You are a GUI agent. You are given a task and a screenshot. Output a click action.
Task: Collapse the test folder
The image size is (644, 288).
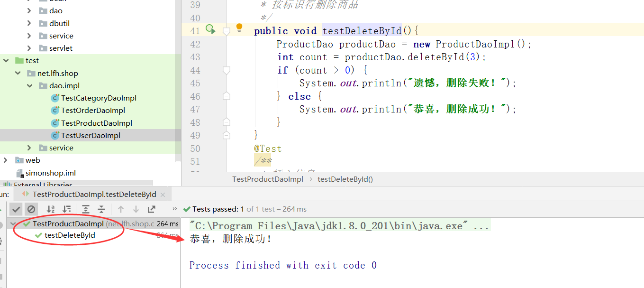(6, 61)
